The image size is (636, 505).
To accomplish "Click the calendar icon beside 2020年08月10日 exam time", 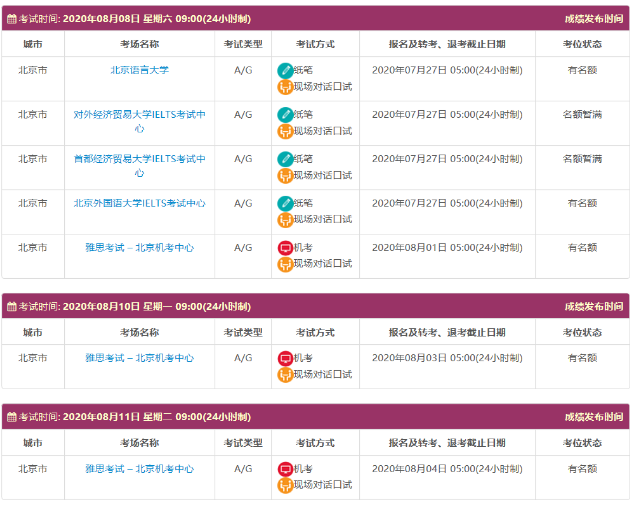I will click(x=12, y=306).
